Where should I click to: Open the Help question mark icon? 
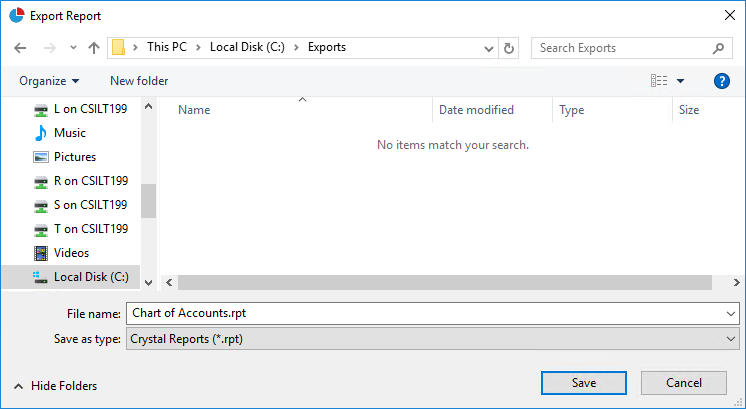[721, 81]
